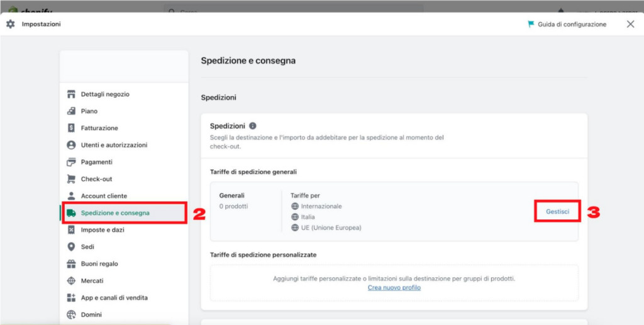Open Buoni regalo settings

(99, 264)
